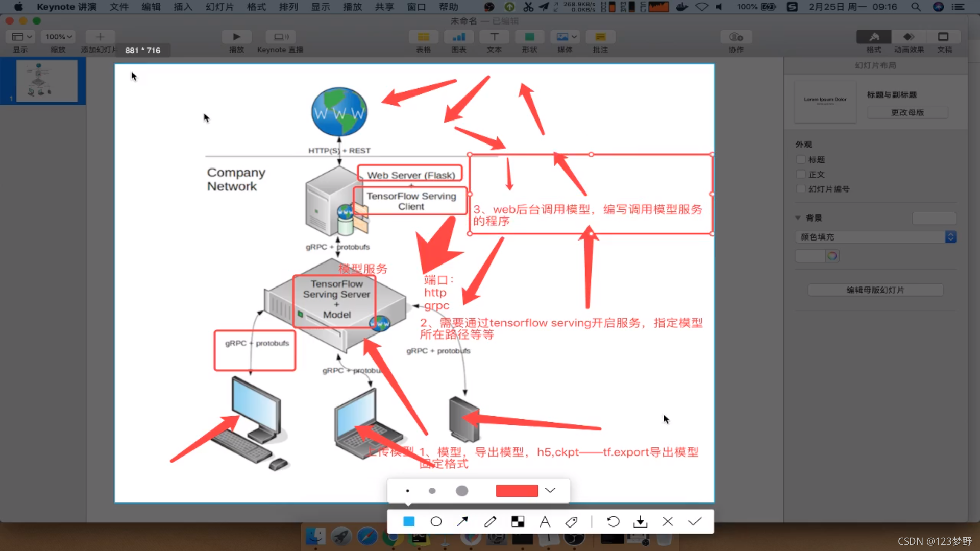Open Finder from the Dock

pyautogui.click(x=315, y=536)
